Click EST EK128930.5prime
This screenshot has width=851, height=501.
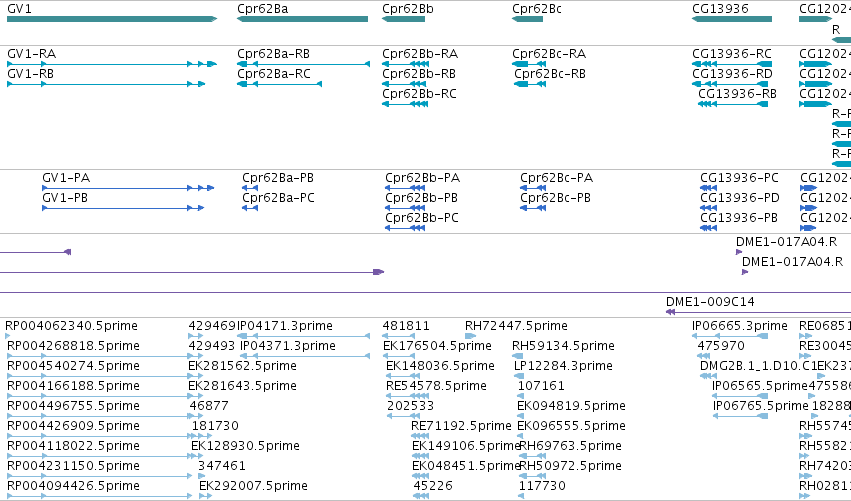coord(245,447)
